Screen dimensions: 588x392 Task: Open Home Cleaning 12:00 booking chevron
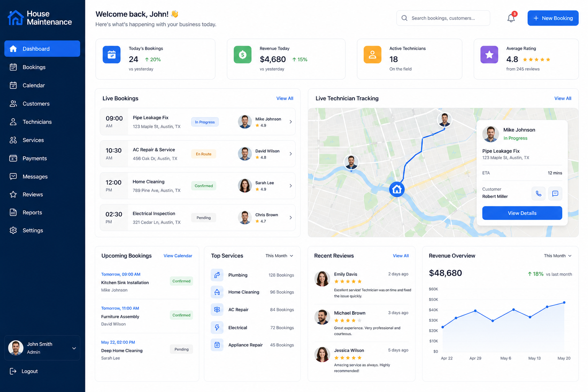click(x=291, y=186)
